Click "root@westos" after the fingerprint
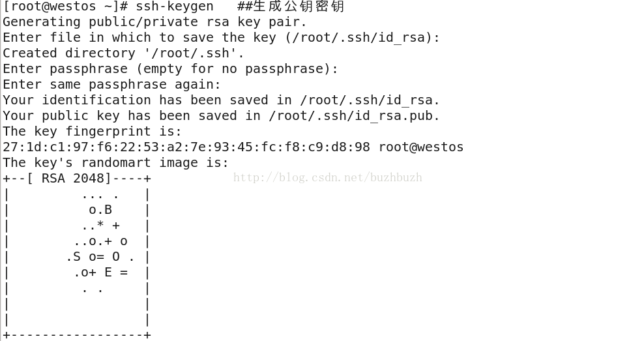Viewport: 644px width, 341px height. (421, 147)
